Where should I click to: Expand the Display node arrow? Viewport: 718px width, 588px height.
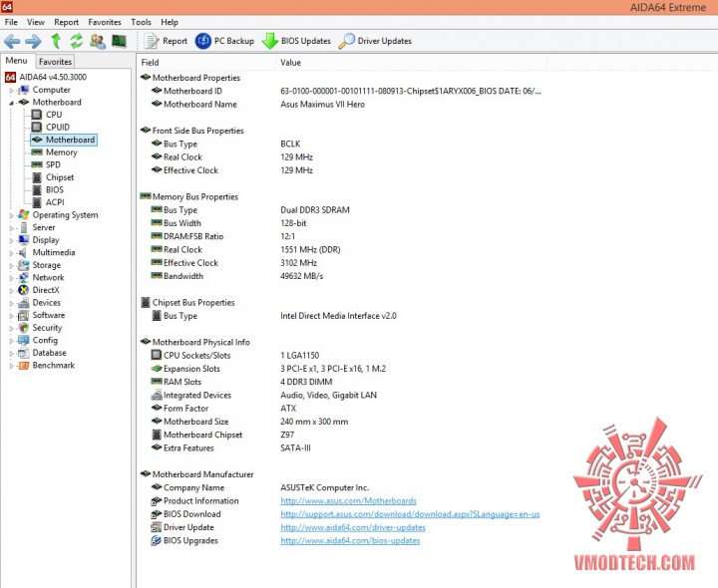11,240
